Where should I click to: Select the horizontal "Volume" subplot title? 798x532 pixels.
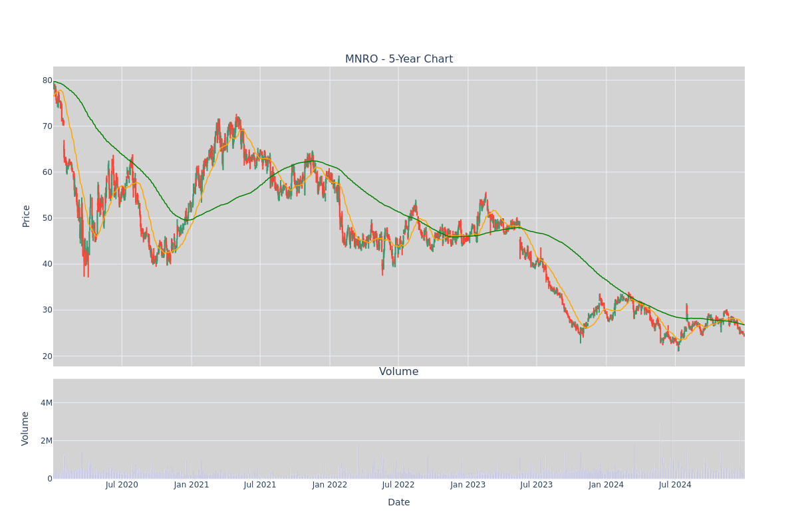click(399, 372)
